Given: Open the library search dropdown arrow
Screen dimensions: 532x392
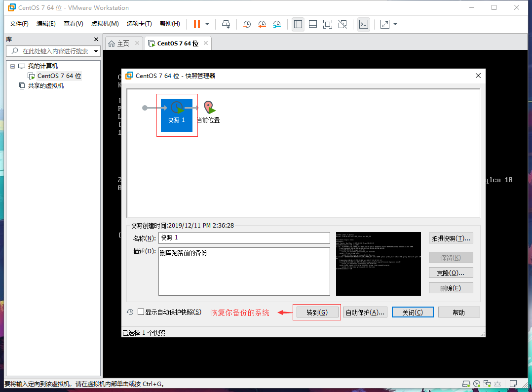Looking at the screenshot, I should (x=96, y=51).
